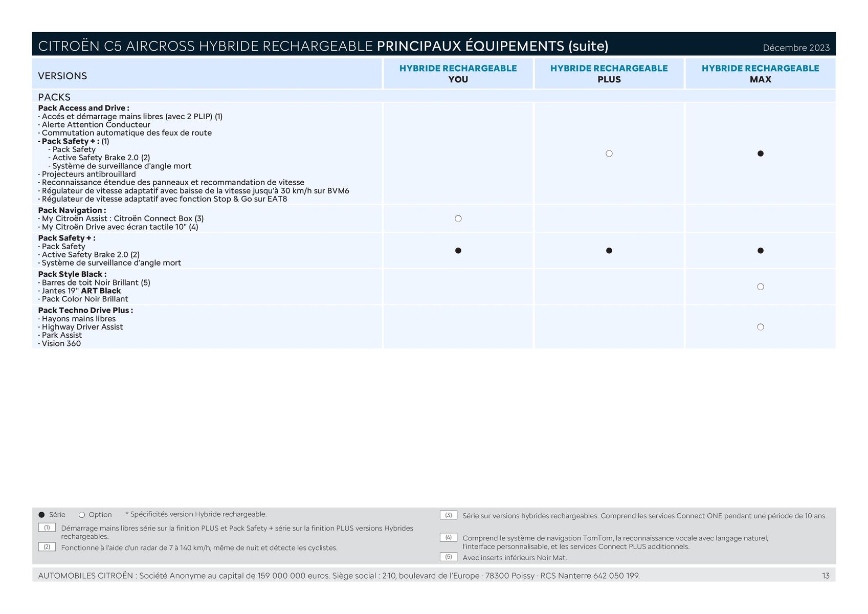The height and width of the screenshot is (614, 868).
Task: Click the Pack Safety + filled dot under PLUS
Action: (609, 251)
